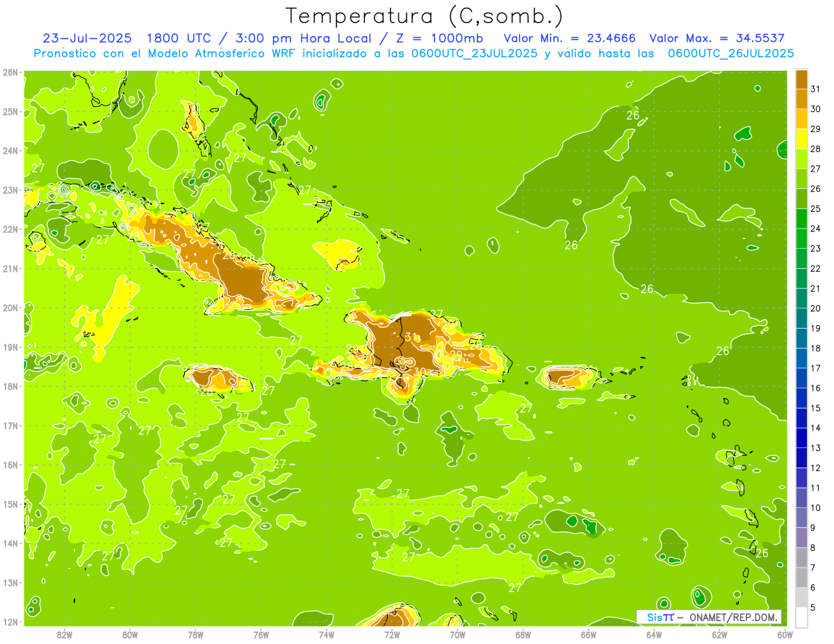Click color scale segment between 30 and 31
This screenshot has height=644, width=834.
tap(801, 99)
